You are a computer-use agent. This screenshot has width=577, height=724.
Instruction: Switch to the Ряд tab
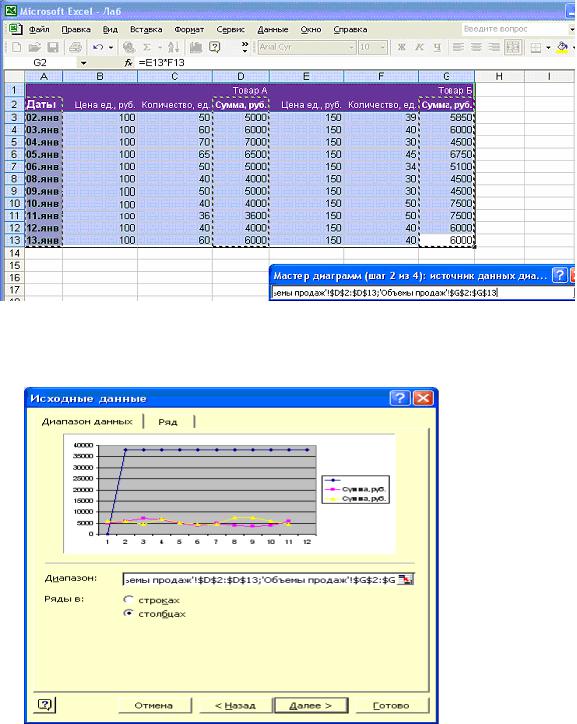(168, 422)
